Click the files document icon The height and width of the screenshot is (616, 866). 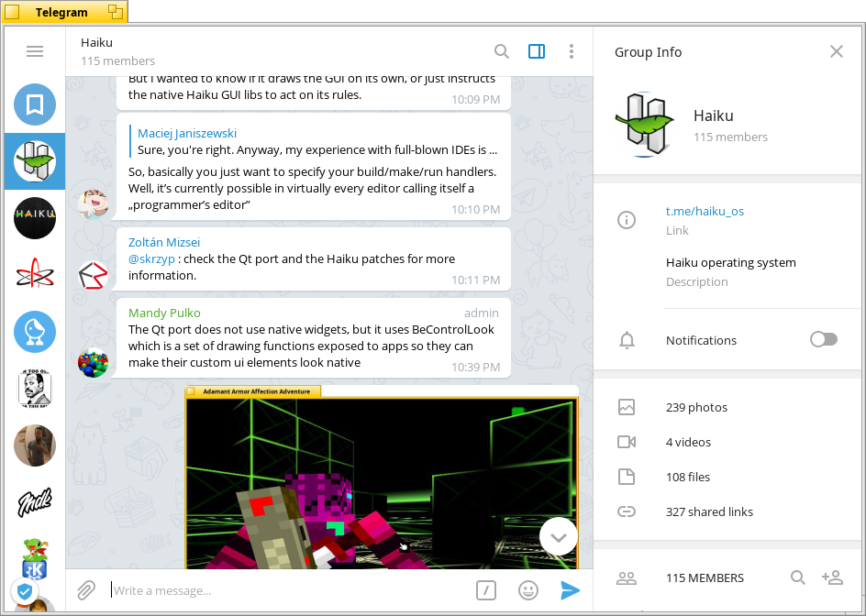click(627, 477)
